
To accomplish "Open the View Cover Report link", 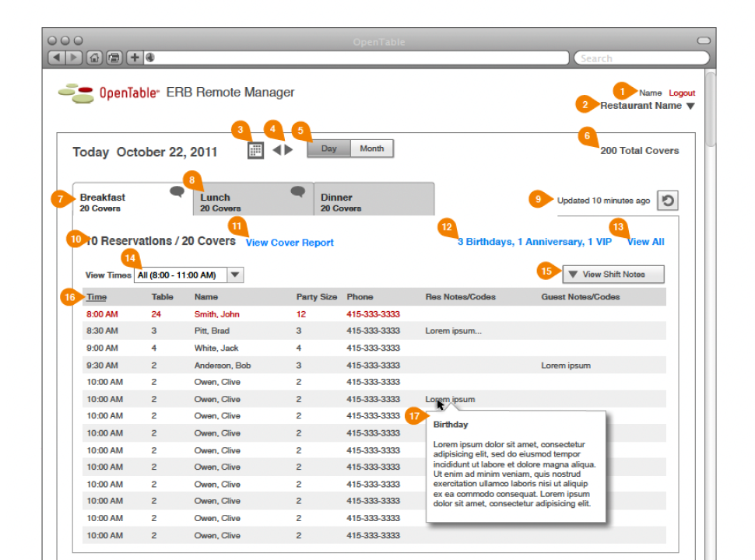I will [290, 243].
